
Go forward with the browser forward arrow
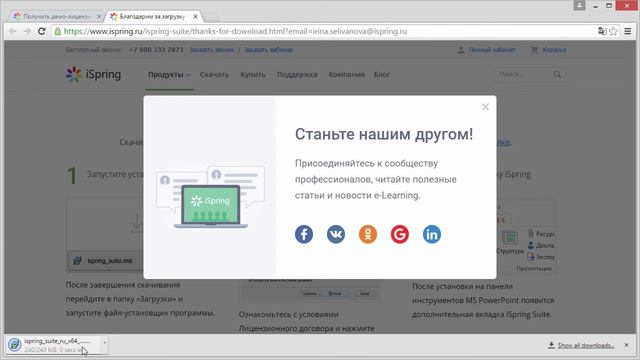tap(27, 31)
